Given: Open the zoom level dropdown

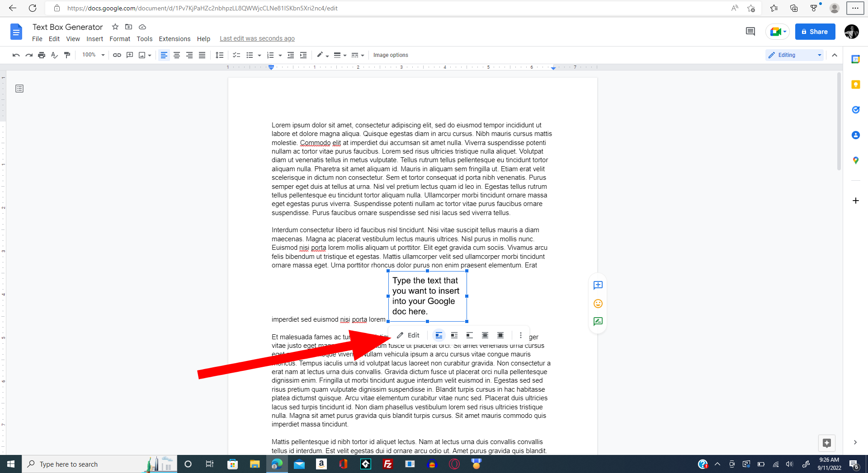Looking at the screenshot, I should coord(92,55).
